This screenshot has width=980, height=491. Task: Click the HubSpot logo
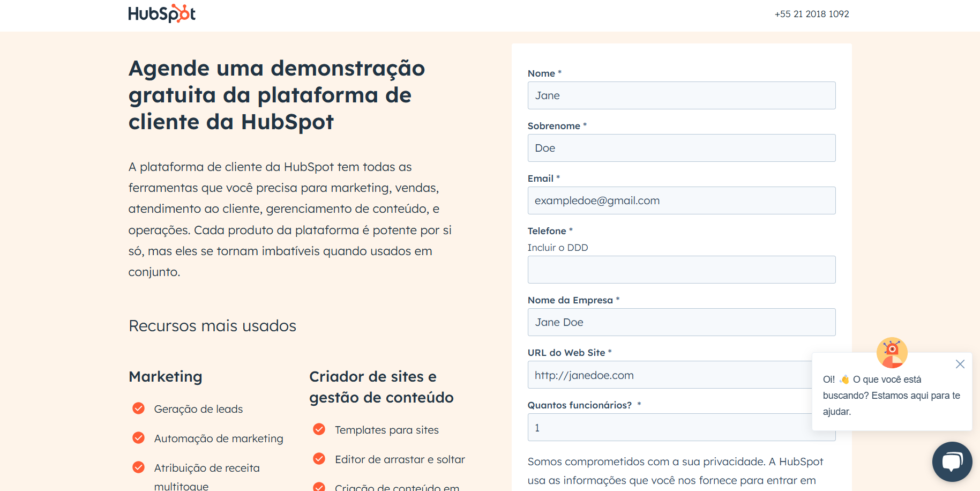[x=162, y=13]
